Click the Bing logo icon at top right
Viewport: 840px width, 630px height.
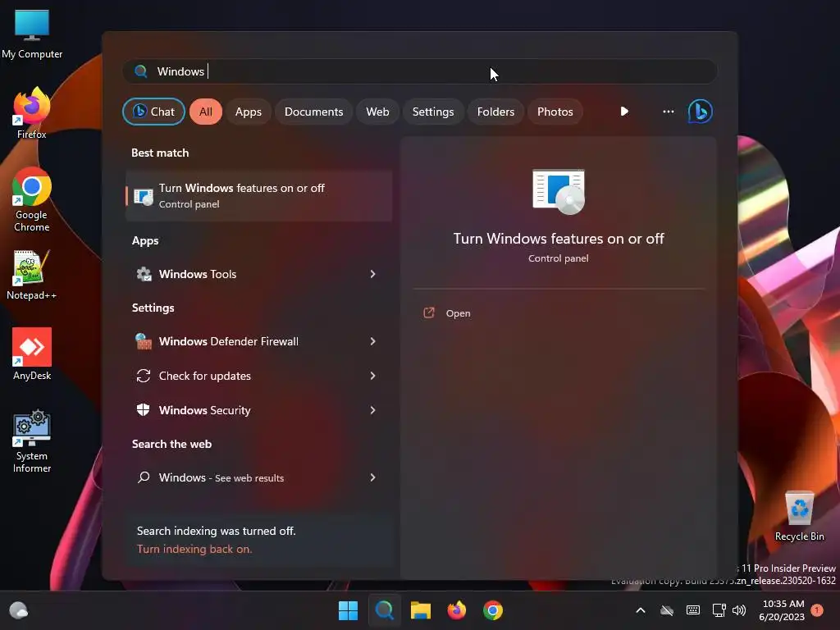click(x=700, y=112)
